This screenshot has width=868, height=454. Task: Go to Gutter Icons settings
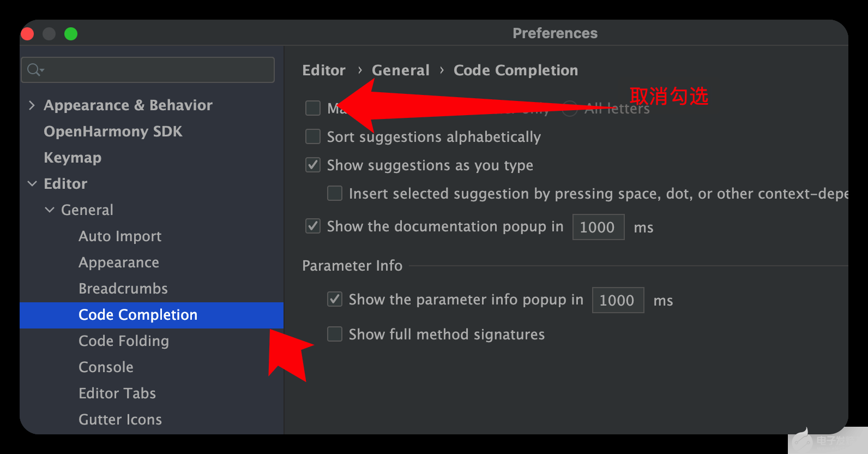[120, 420]
